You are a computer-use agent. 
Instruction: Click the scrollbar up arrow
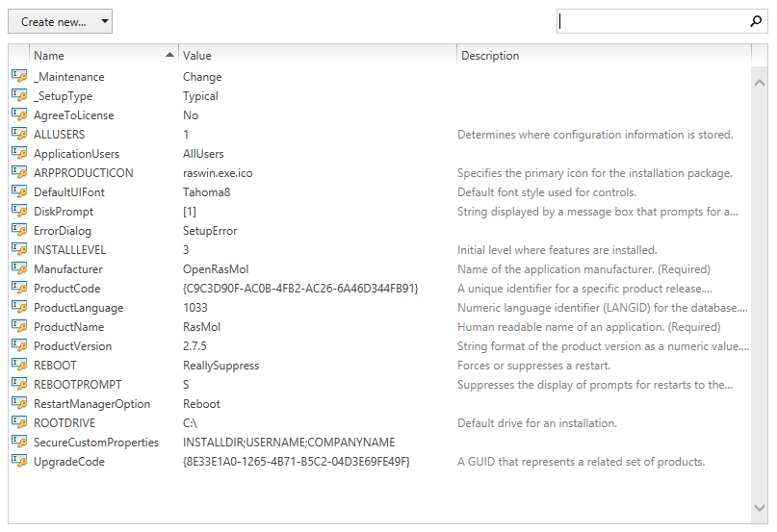[x=760, y=84]
